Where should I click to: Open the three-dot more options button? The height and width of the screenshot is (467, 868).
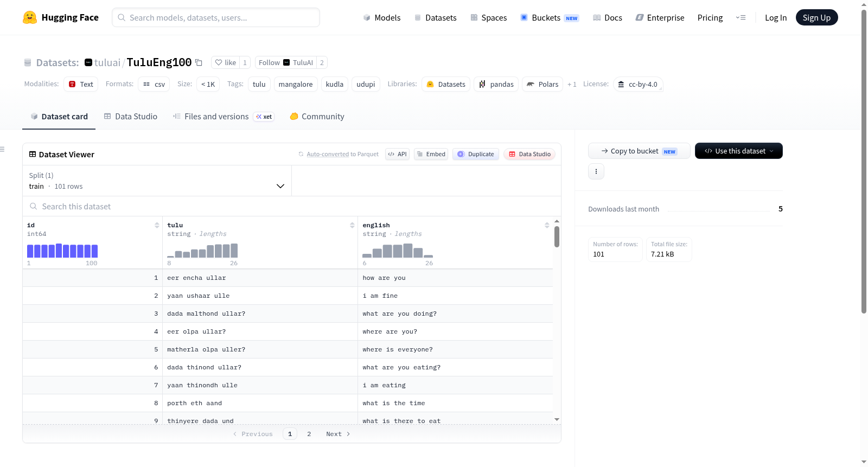click(x=596, y=171)
